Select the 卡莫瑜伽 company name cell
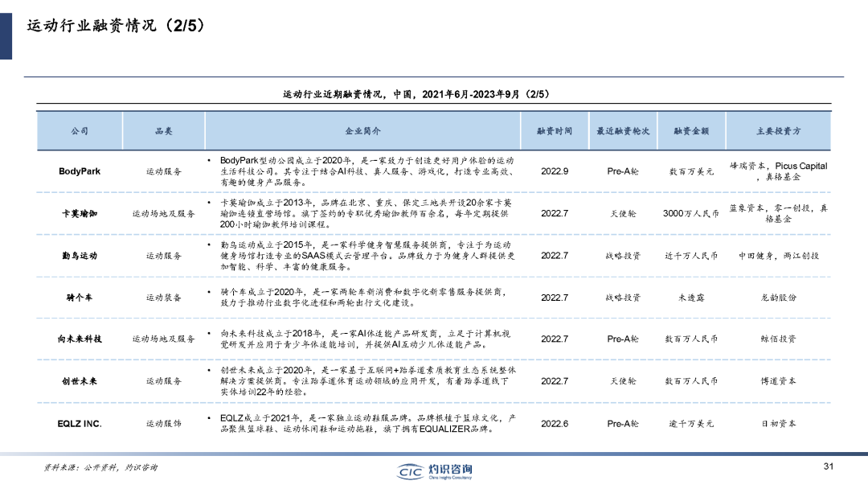The width and height of the screenshot is (868, 489). pyautogui.click(x=80, y=214)
